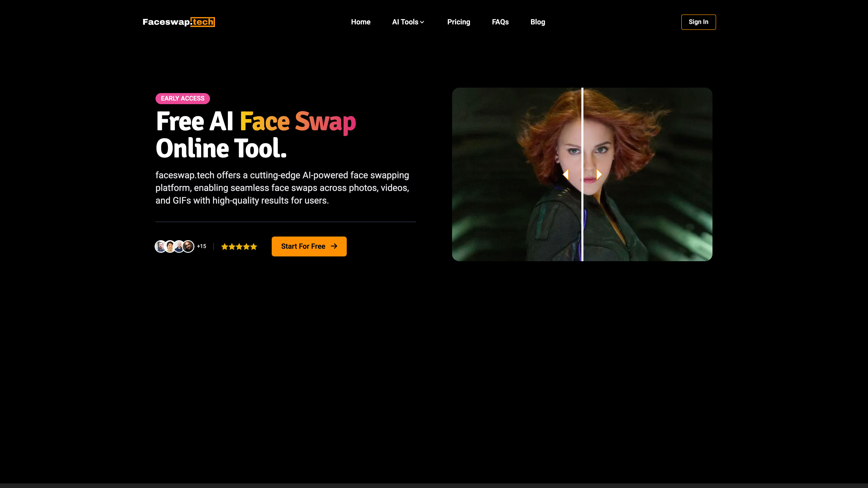Screen dimensions: 868x488
Task: Expand the AI Tools dropdown menu
Action: pos(408,22)
